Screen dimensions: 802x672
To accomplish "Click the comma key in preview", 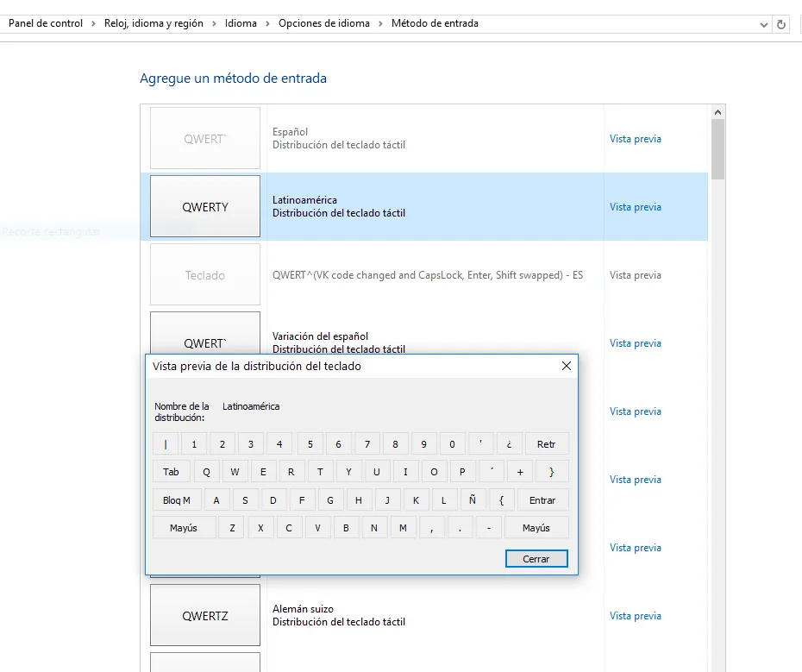I will click(432, 528).
